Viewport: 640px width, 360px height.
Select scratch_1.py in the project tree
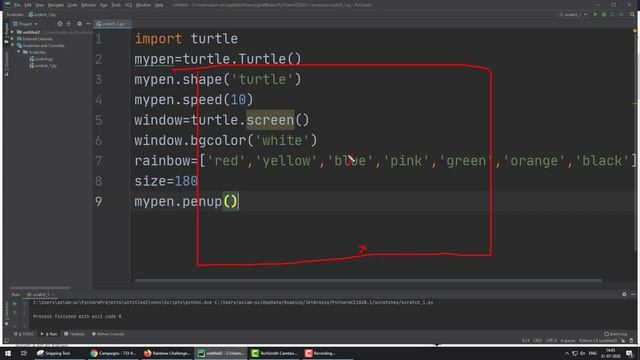43,66
